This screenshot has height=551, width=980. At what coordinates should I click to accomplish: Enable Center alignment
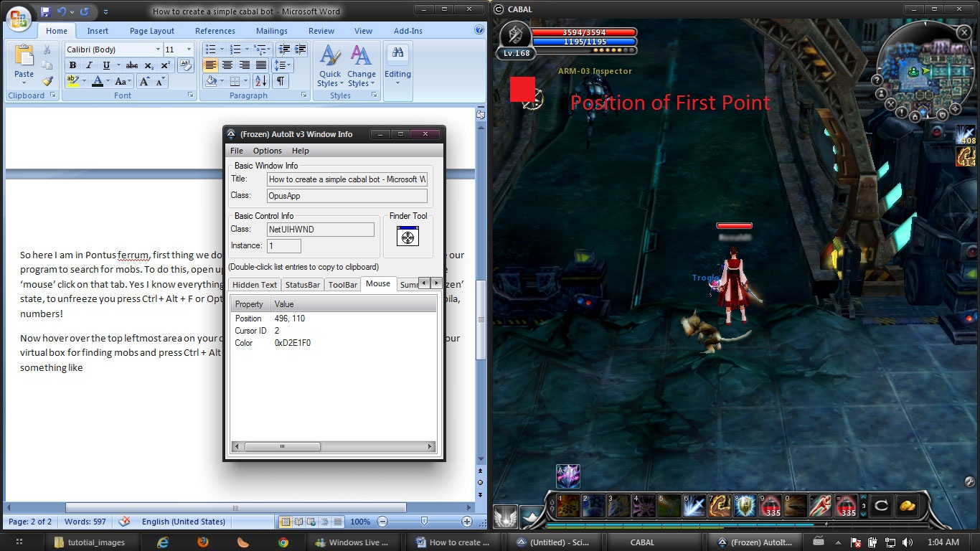click(227, 65)
